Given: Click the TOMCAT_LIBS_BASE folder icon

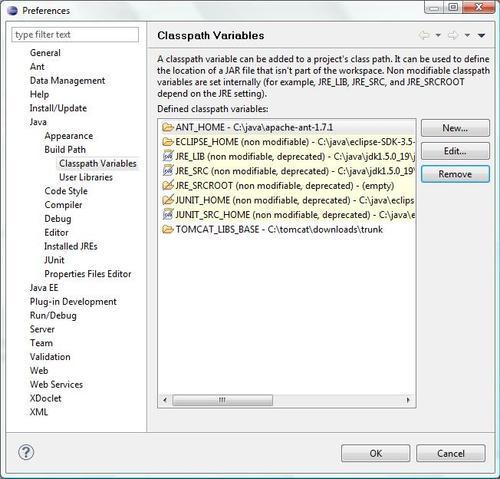Looking at the screenshot, I should pyautogui.click(x=168, y=229).
